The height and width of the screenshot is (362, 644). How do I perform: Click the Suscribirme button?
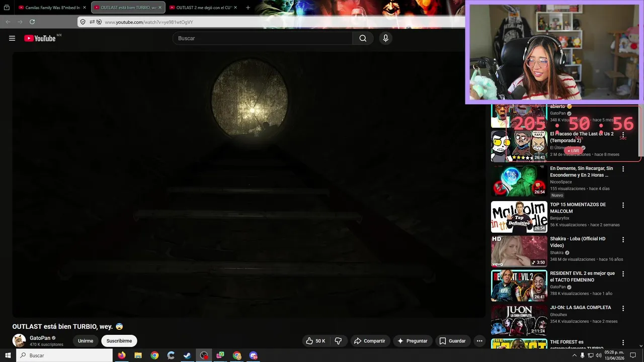119,341
